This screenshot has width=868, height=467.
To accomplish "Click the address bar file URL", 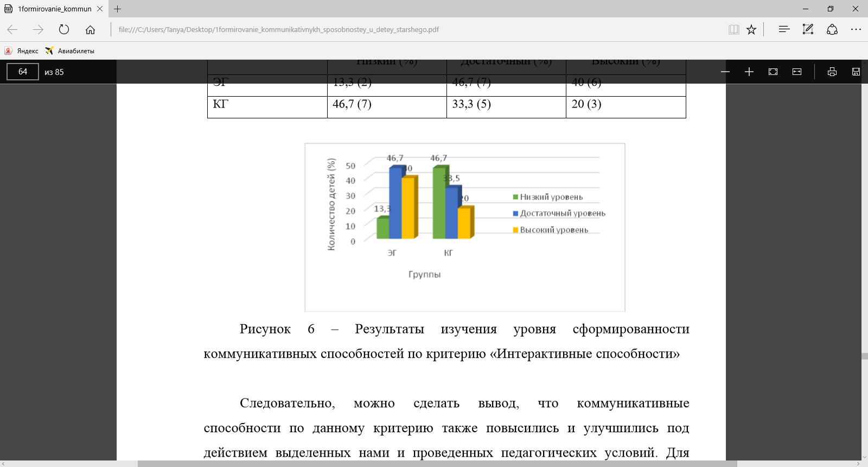I will tap(279, 29).
